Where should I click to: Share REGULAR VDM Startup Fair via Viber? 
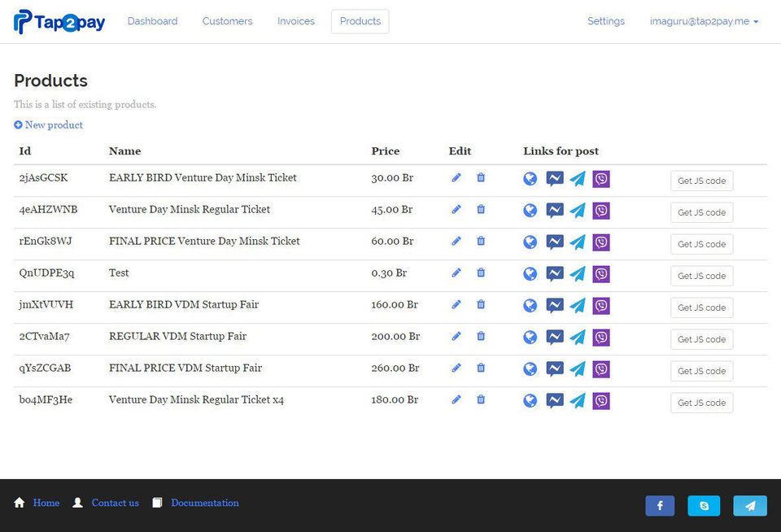601,338
